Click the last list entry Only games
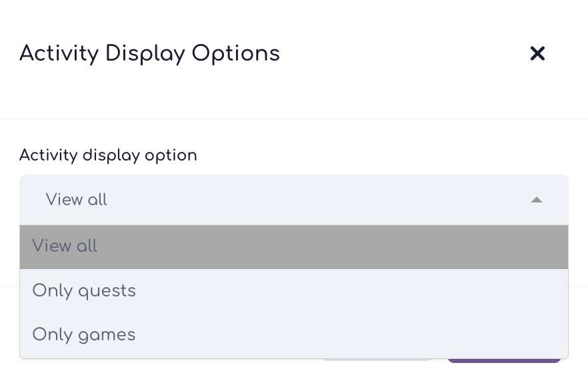This screenshot has height=377, width=588. pyautogui.click(x=84, y=335)
